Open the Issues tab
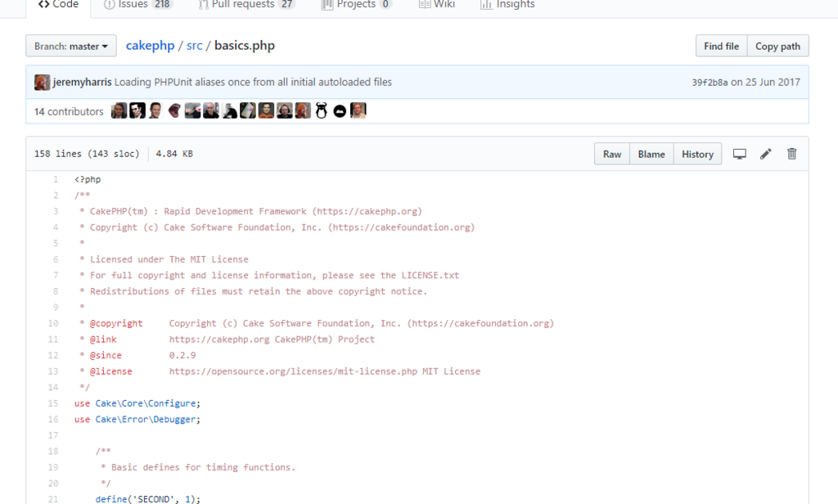 [x=137, y=5]
